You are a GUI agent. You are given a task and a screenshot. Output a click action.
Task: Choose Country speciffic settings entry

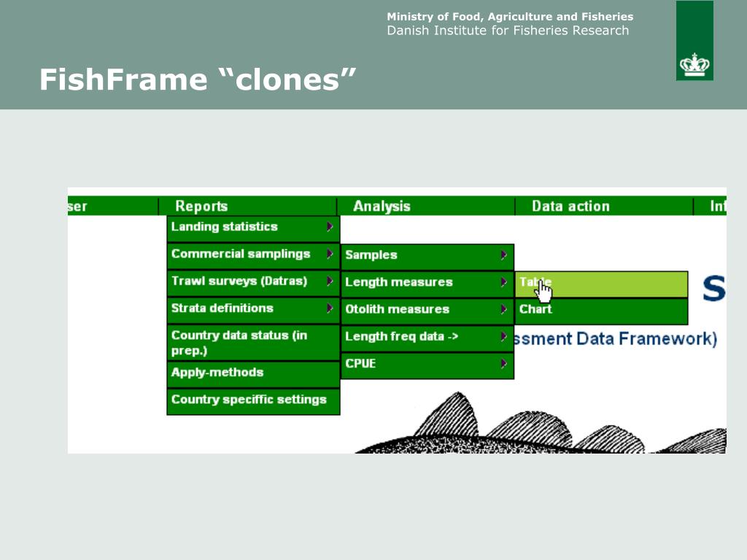point(253,402)
